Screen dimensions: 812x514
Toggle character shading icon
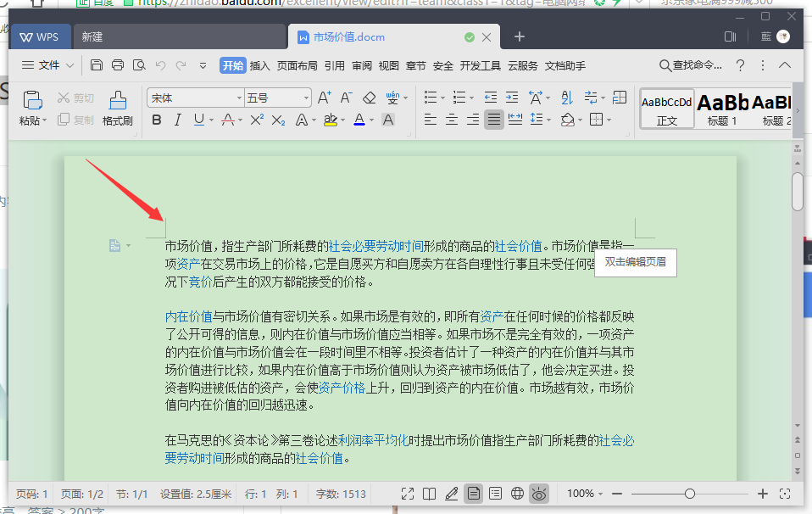388,120
